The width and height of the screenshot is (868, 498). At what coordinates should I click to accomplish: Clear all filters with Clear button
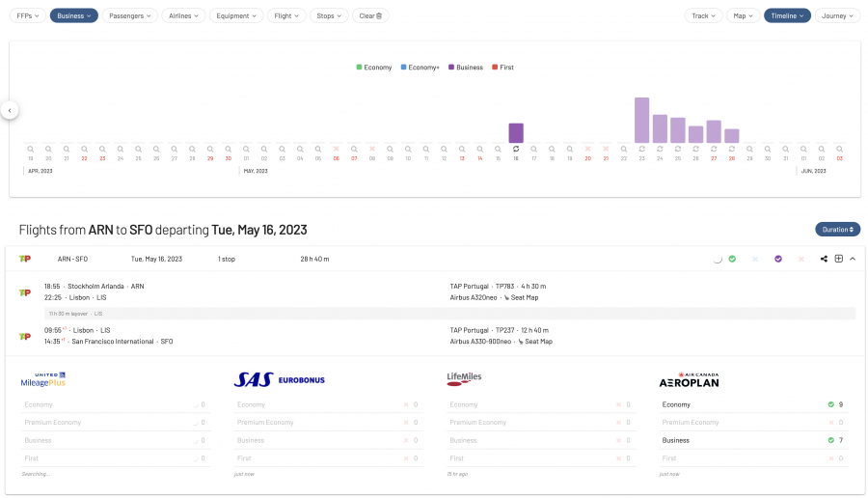[x=370, y=15]
